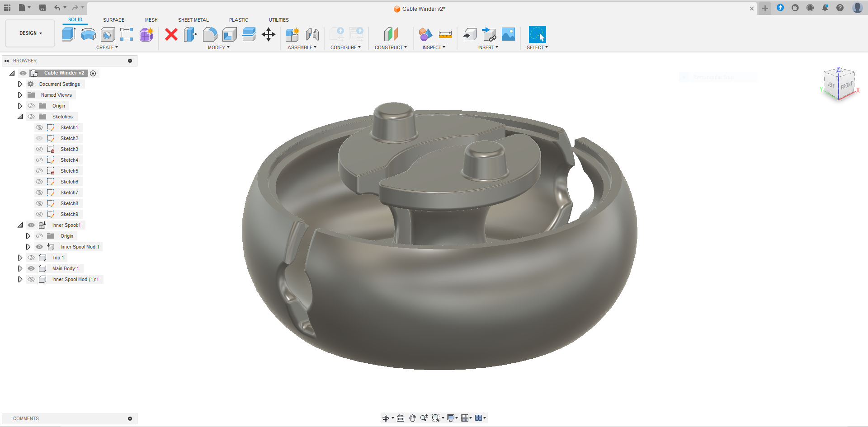This screenshot has height=427, width=868.
Task: Select the Offset Face tool icon
Action: pyautogui.click(x=249, y=34)
